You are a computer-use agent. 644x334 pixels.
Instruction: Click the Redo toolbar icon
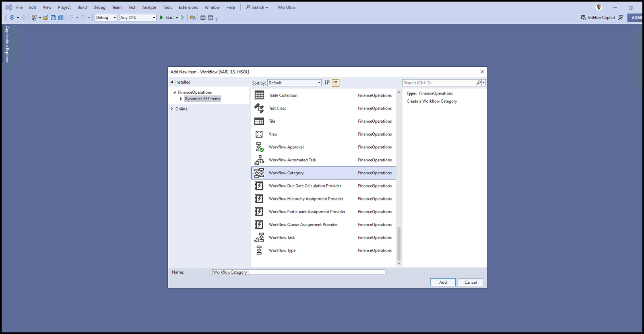(83, 17)
